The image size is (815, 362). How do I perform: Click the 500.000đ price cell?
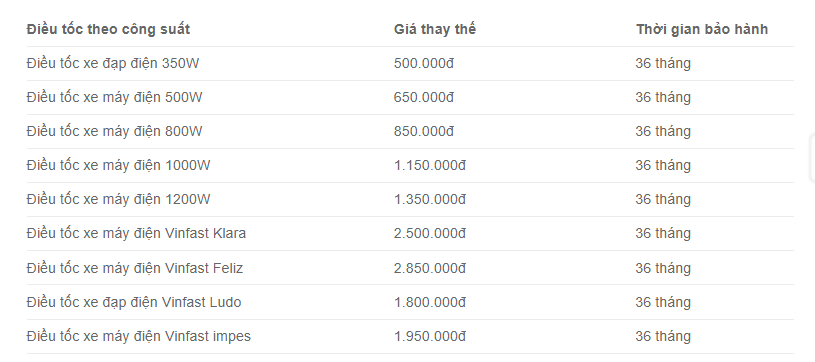[424, 63]
